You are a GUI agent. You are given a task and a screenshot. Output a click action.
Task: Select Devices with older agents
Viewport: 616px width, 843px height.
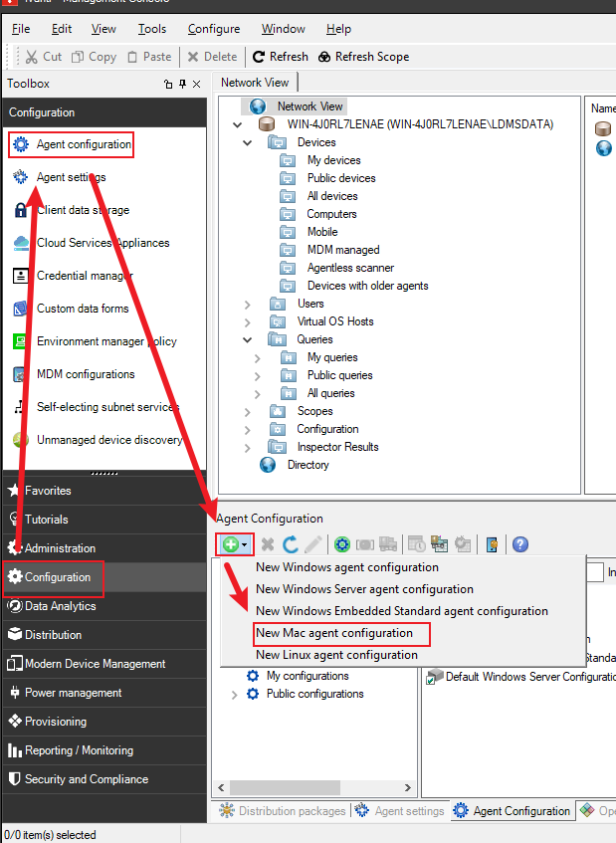point(367,286)
